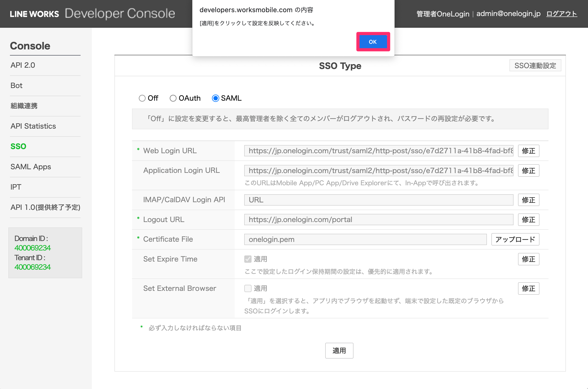Image resolution: width=588 pixels, height=389 pixels.
Task: Click the SSO Type heading
Action: [x=340, y=66]
